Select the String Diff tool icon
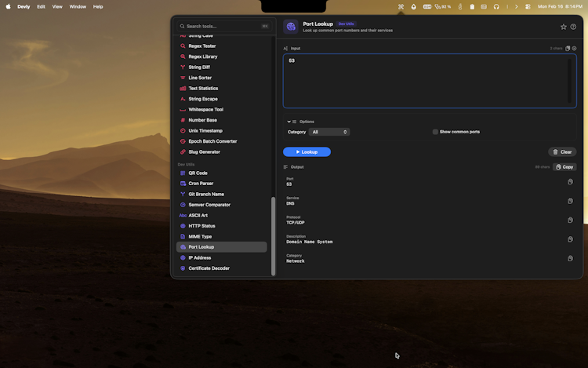The height and width of the screenshot is (368, 588). (183, 67)
